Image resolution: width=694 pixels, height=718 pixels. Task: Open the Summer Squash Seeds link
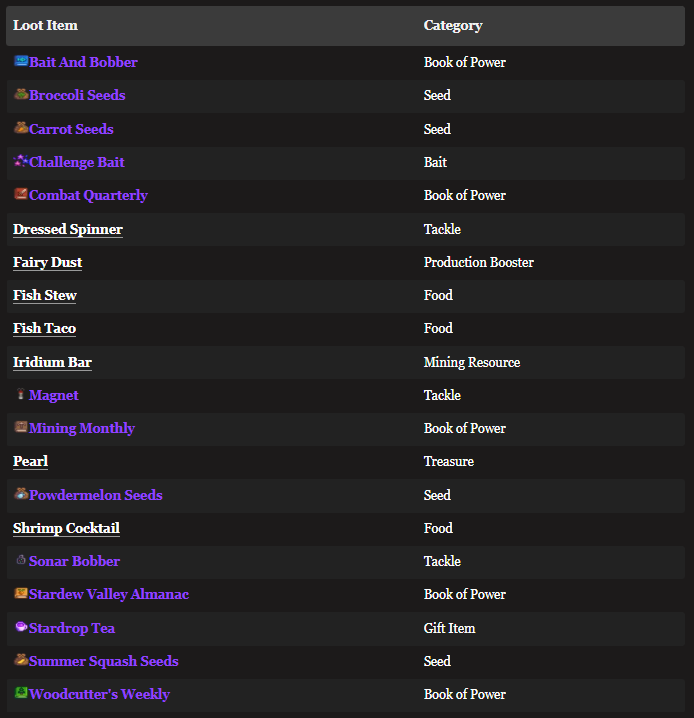click(104, 661)
